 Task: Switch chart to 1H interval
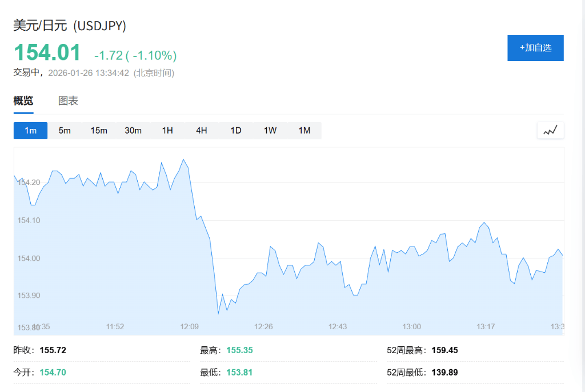coord(167,131)
